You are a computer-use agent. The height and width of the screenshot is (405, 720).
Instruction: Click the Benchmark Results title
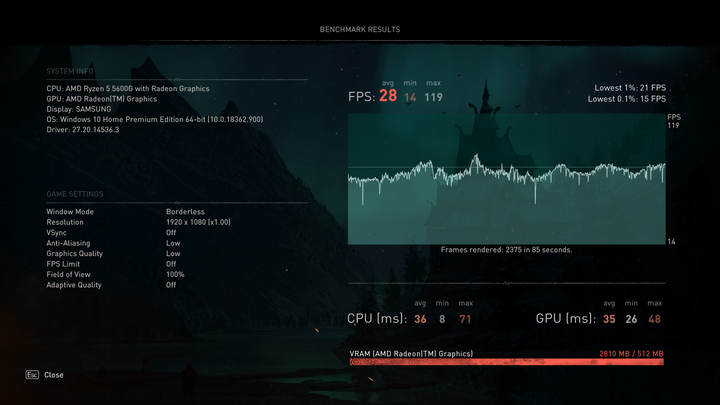pyautogui.click(x=360, y=29)
